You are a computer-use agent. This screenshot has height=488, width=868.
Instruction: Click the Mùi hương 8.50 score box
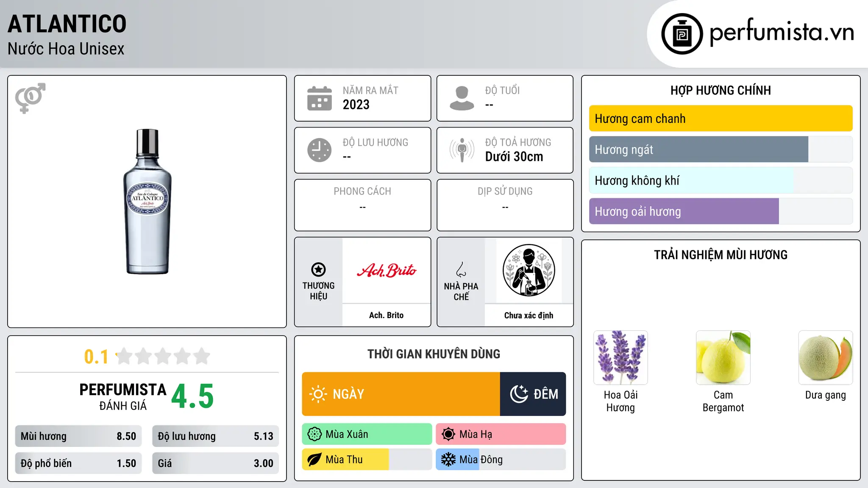(x=78, y=436)
